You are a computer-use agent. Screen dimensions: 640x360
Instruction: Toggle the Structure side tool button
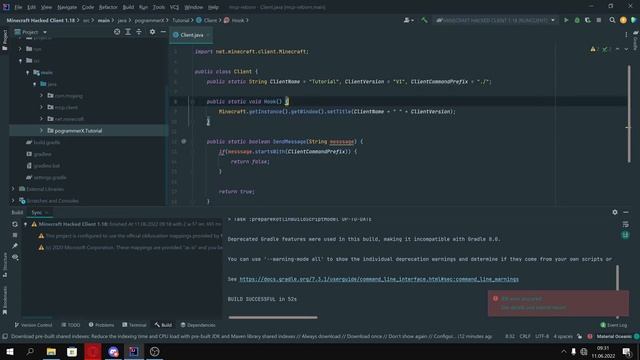[4, 265]
